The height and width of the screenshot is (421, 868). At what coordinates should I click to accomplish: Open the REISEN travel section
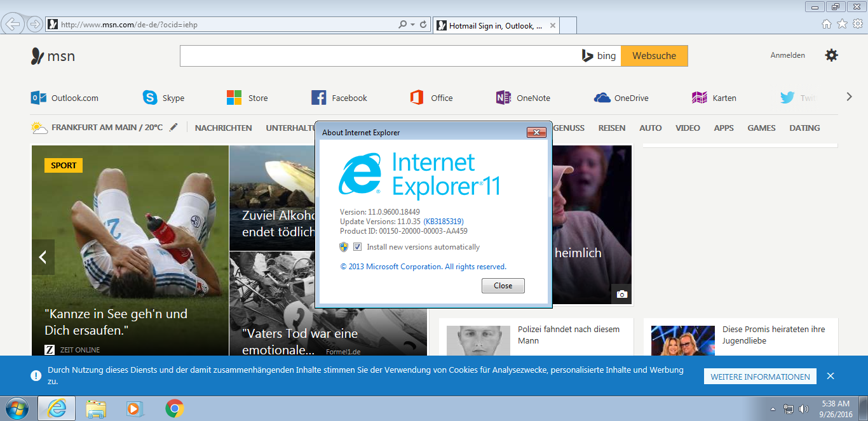pyautogui.click(x=612, y=128)
